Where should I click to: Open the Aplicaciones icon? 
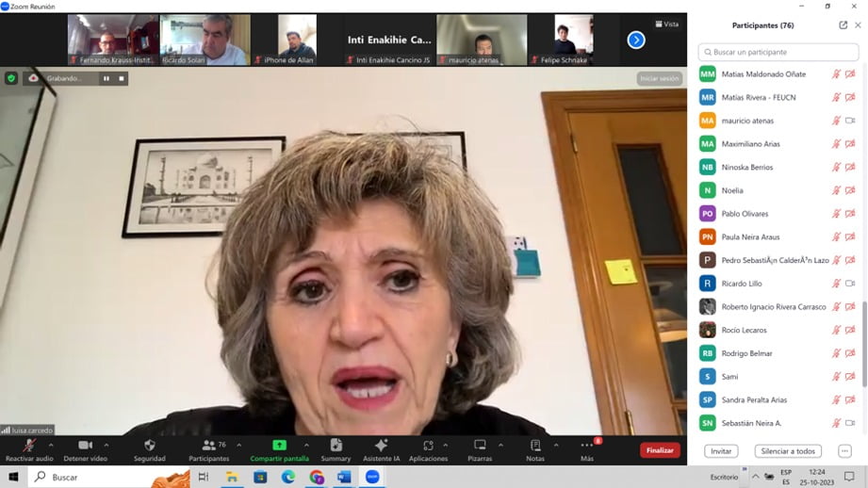[x=428, y=445]
